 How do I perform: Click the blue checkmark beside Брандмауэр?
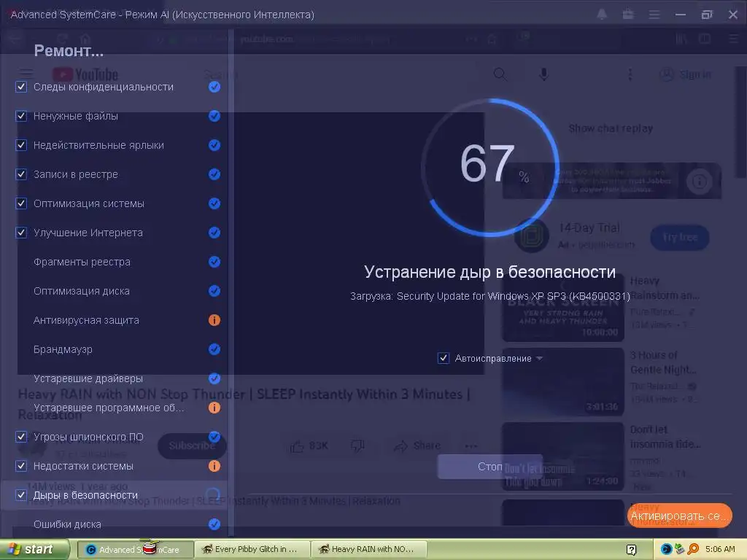[214, 349]
